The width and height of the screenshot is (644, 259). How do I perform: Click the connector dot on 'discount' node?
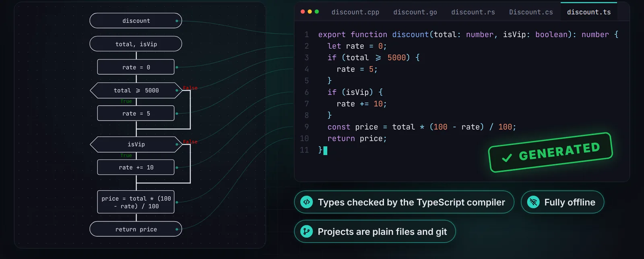click(177, 21)
